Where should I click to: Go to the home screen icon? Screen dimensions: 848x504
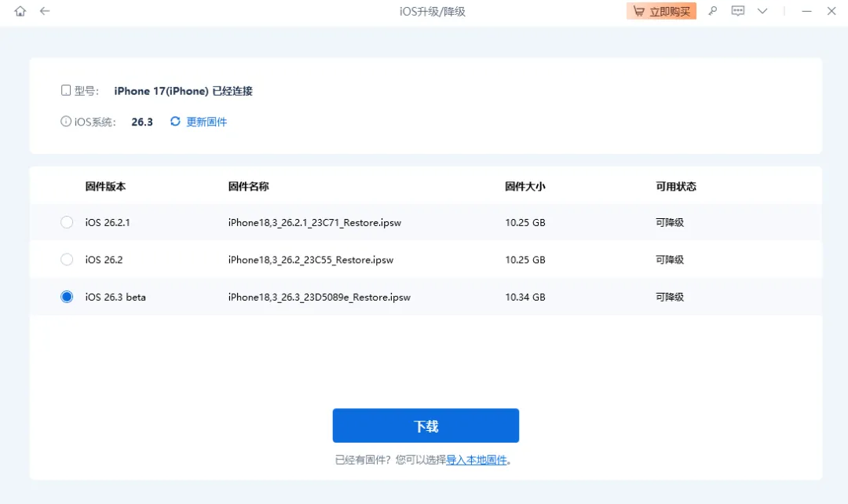pos(20,11)
